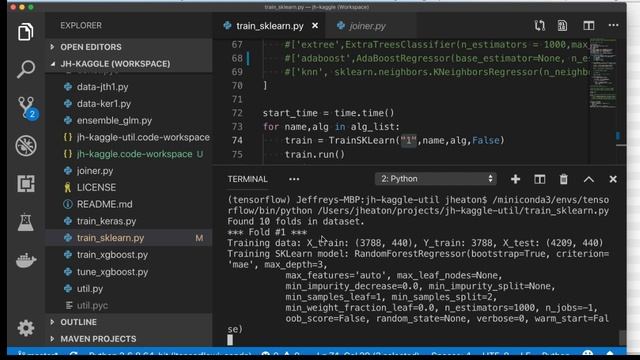Screen dimensions: 640x360
Task: Click the EXPLORER panel title
Action: [81, 25]
